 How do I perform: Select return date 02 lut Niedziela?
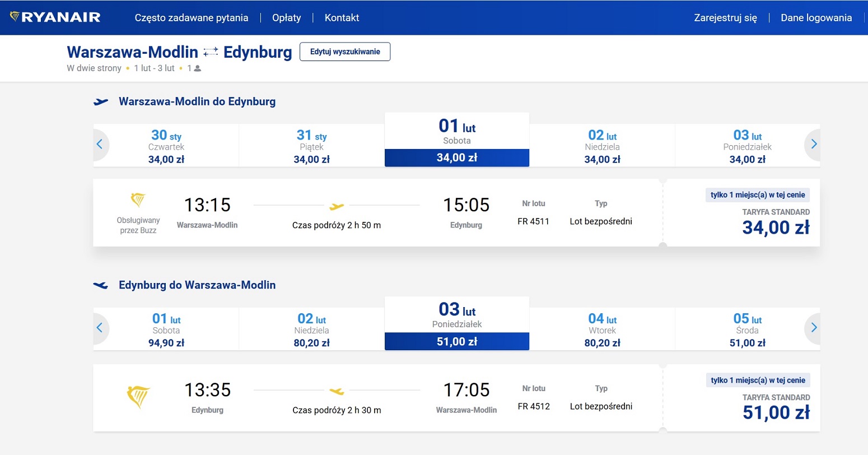[311, 329]
